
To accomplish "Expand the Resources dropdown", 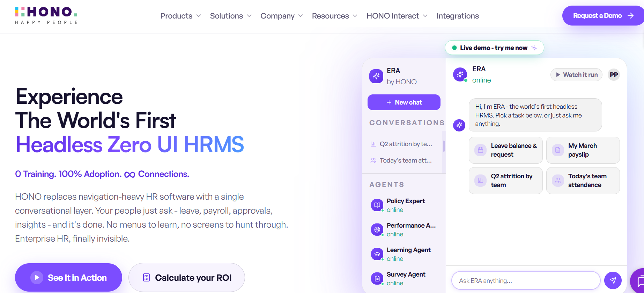I will tap(334, 16).
